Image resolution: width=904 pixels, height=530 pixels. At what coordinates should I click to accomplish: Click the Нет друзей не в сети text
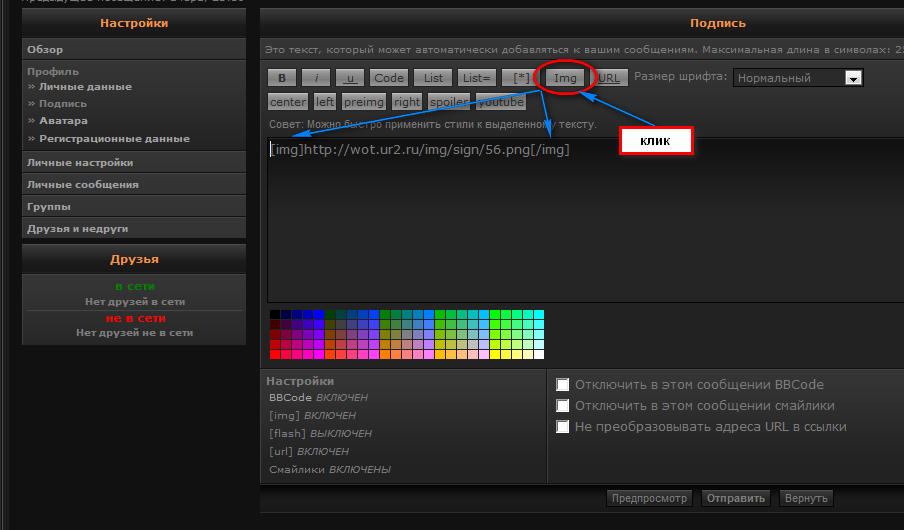134,333
